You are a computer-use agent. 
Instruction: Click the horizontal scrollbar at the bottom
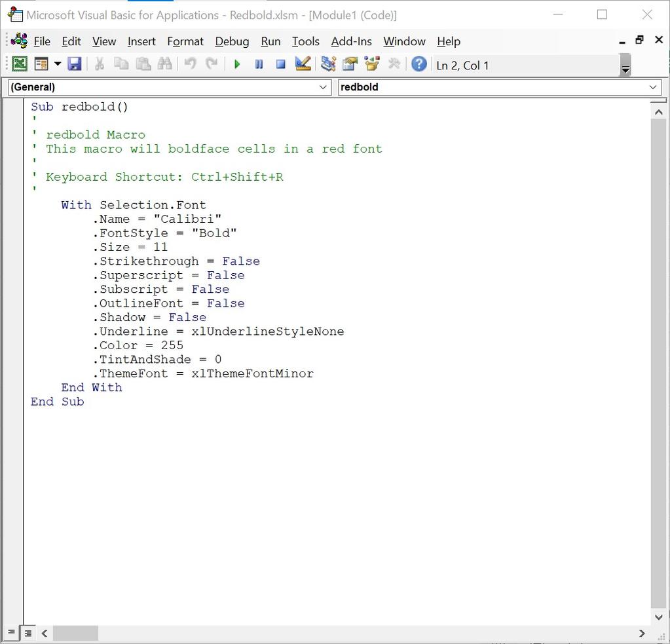[x=75, y=633]
